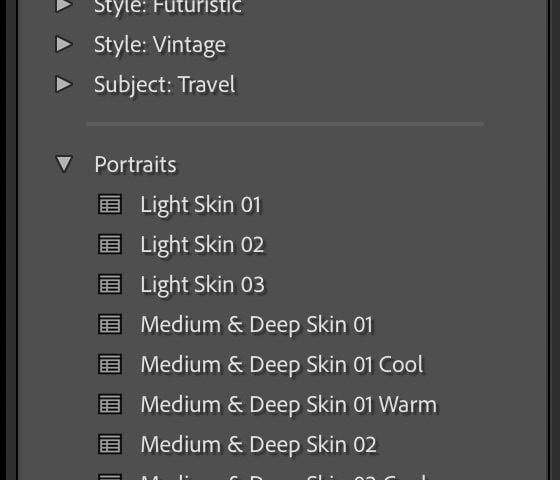Apply Medium & Deep Skin 01 preset

[256, 325]
